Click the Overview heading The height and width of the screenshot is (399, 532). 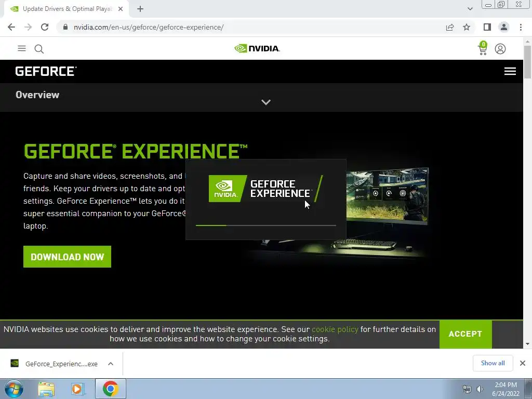(x=37, y=95)
